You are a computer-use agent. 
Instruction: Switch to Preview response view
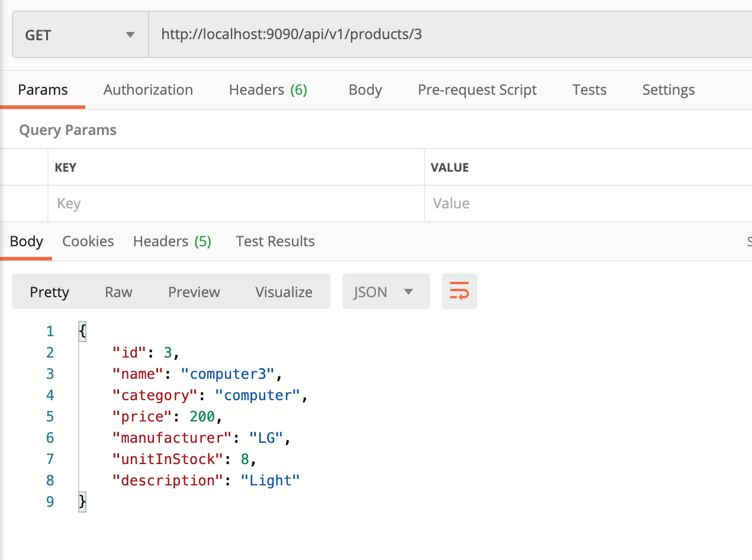(x=194, y=292)
